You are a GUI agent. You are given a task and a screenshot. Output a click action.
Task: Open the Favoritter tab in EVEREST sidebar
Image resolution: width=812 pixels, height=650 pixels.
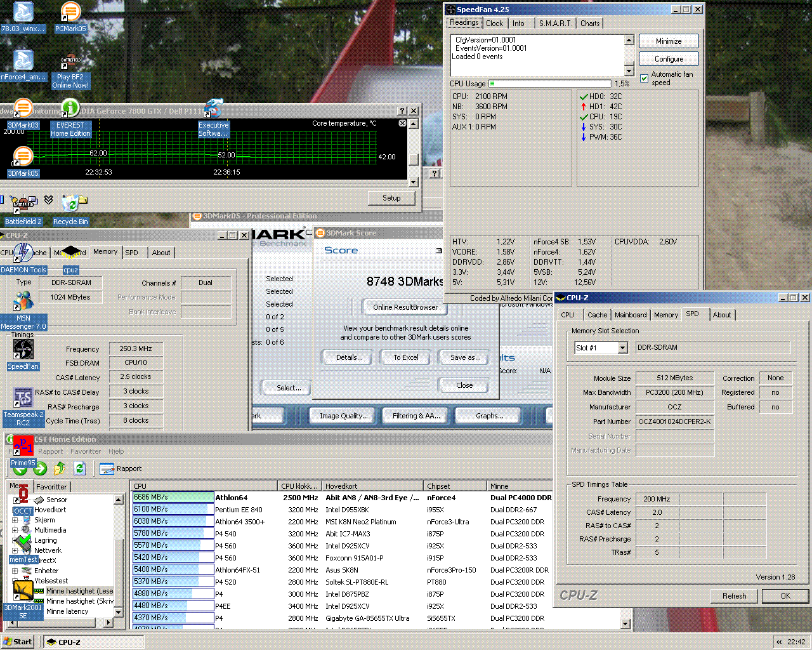click(51, 487)
